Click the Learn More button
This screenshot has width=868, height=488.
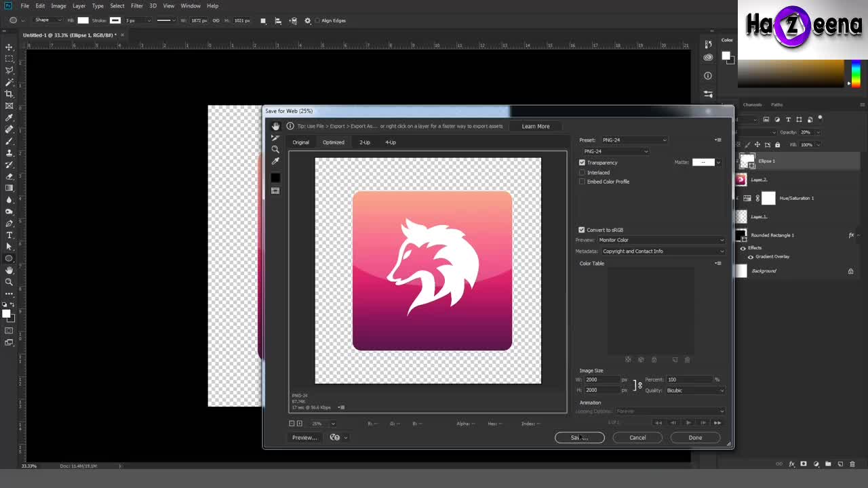tap(536, 126)
